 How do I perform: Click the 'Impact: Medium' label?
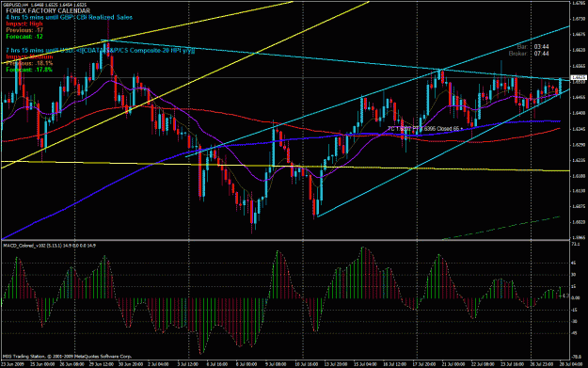[x=29, y=57]
